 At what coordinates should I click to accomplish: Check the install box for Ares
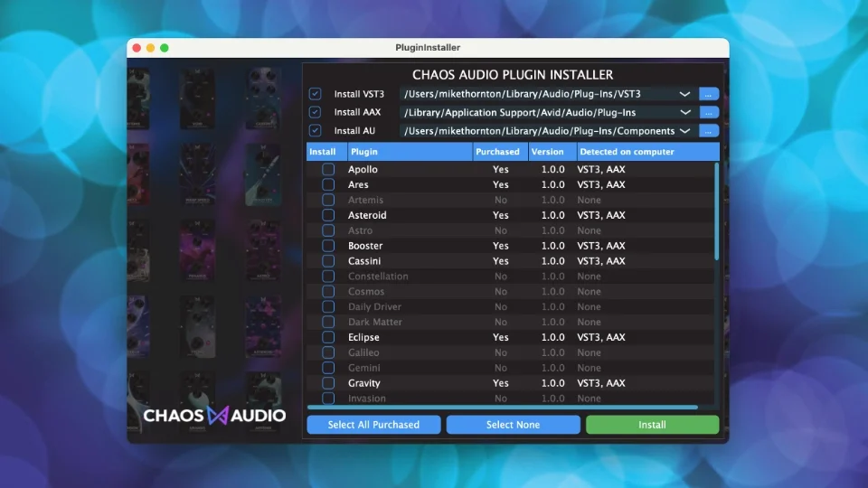coord(328,184)
